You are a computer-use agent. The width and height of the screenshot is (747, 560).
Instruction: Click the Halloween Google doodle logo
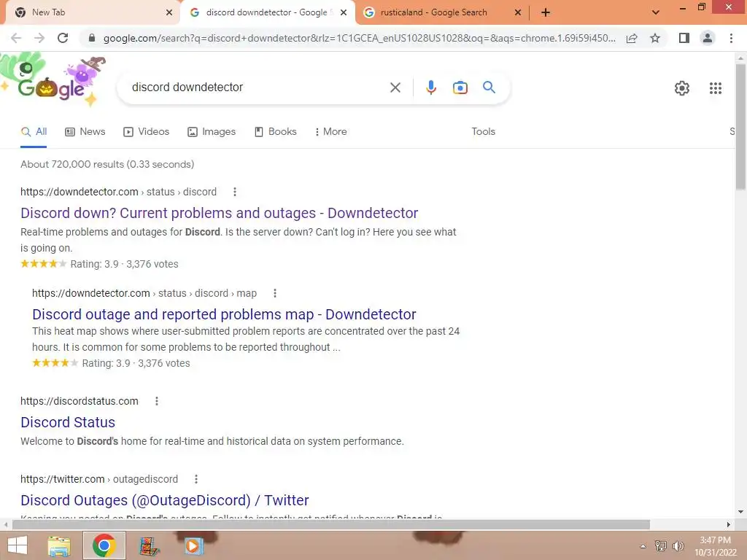click(x=53, y=80)
